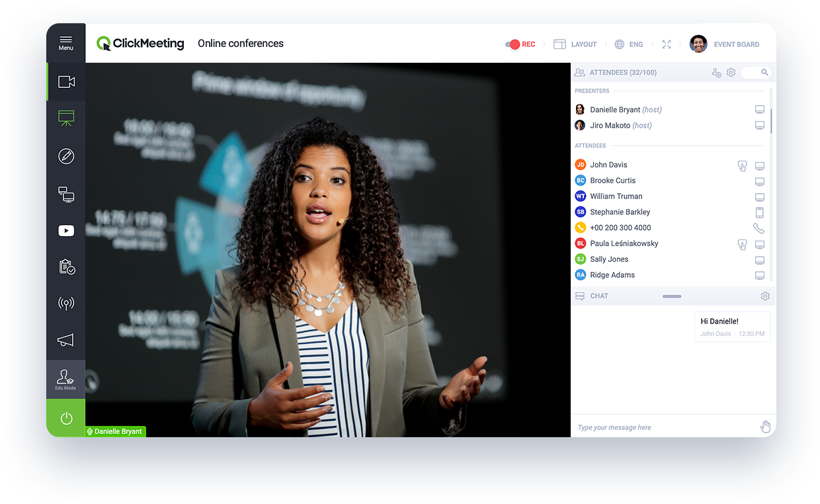Image resolution: width=820 pixels, height=504 pixels.
Task: Open the live streaming broadcast tool
Action: tap(65, 303)
